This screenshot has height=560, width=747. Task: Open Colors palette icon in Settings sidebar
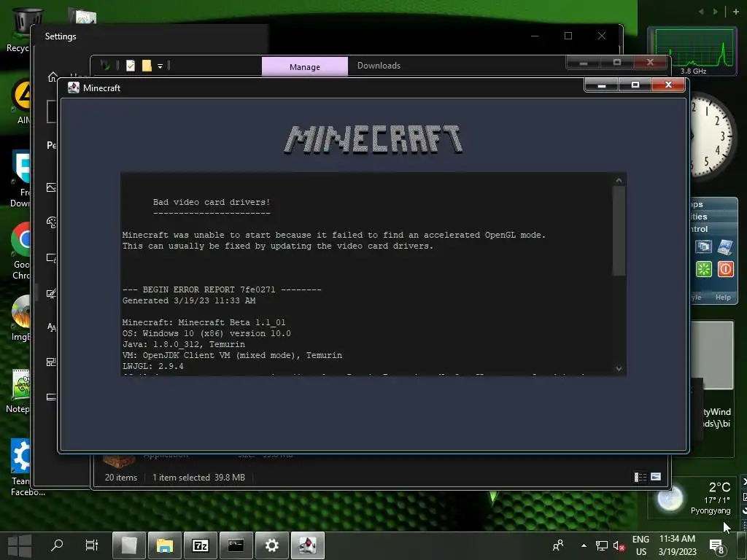click(52, 222)
